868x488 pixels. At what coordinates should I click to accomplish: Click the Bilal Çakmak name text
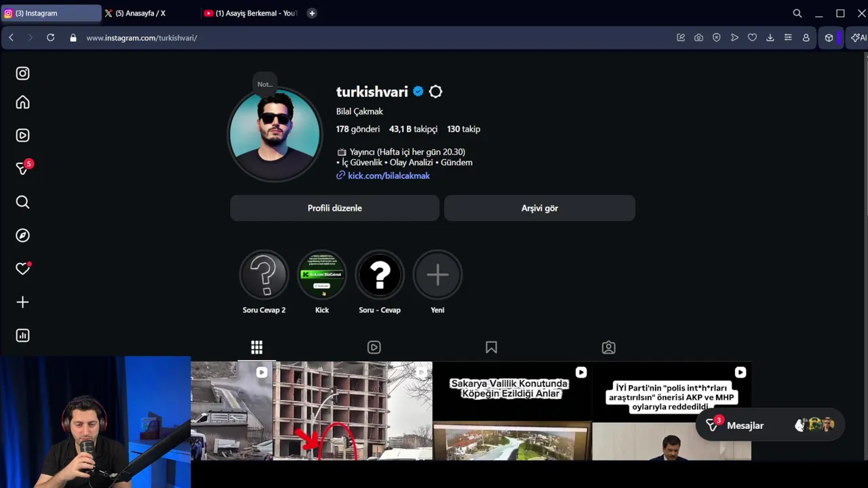(x=359, y=111)
